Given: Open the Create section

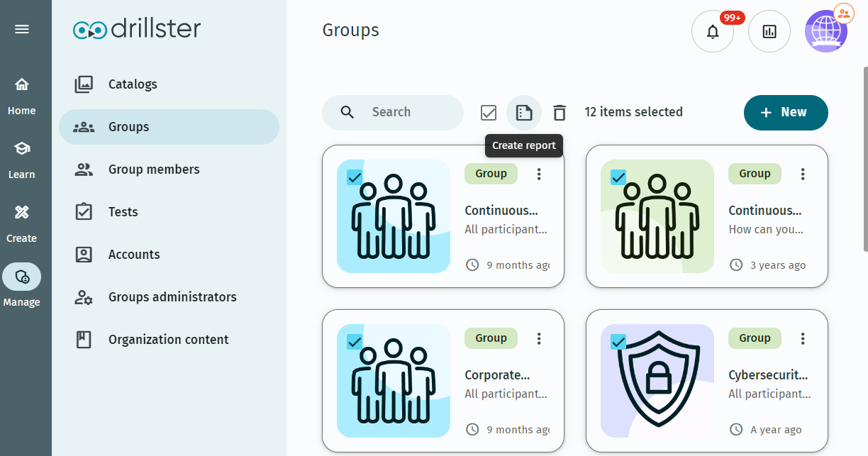Looking at the screenshot, I should 22,223.
